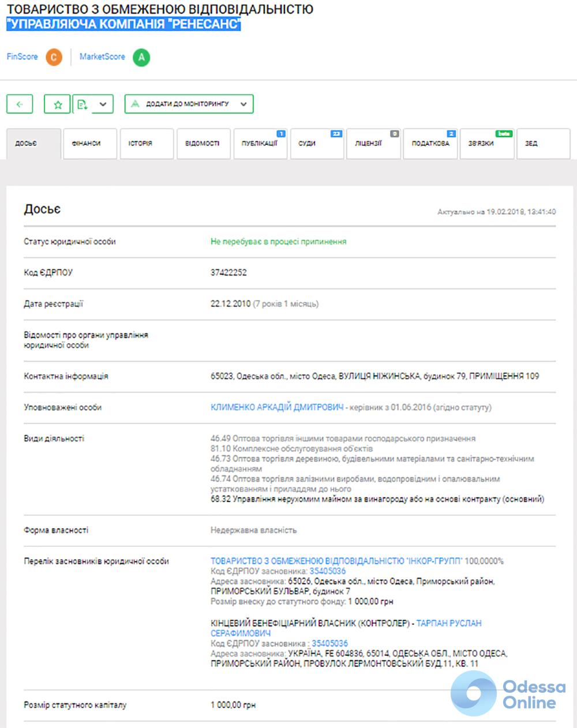577x728 pixels.
Task: Click the document export icon
Action: coord(82,104)
